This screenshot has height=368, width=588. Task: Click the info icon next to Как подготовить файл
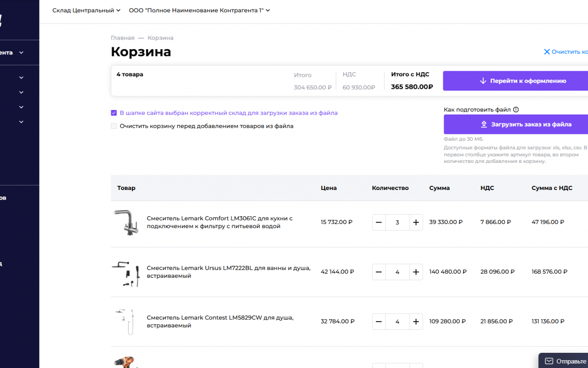(516, 109)
